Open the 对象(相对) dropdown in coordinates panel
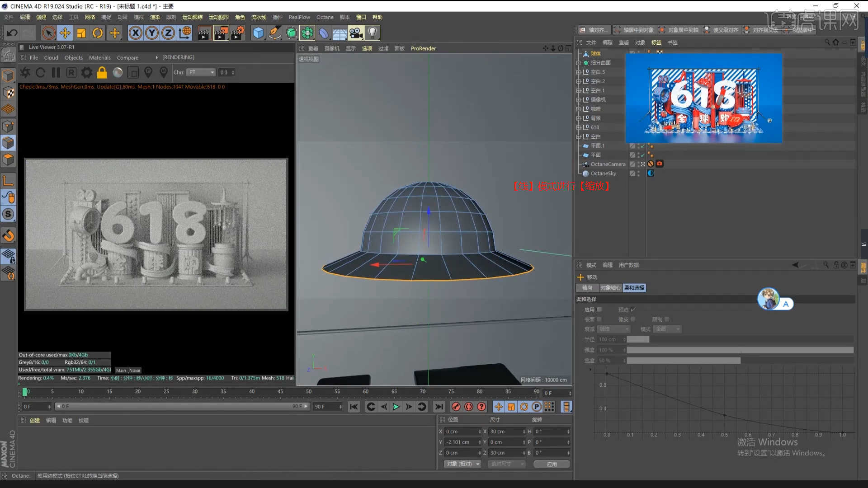This screenshot has height=488, width=868. click(x=462, y=464)
